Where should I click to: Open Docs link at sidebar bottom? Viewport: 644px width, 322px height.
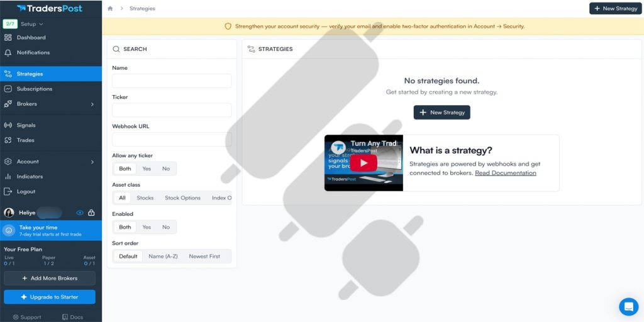pos(72,317)
